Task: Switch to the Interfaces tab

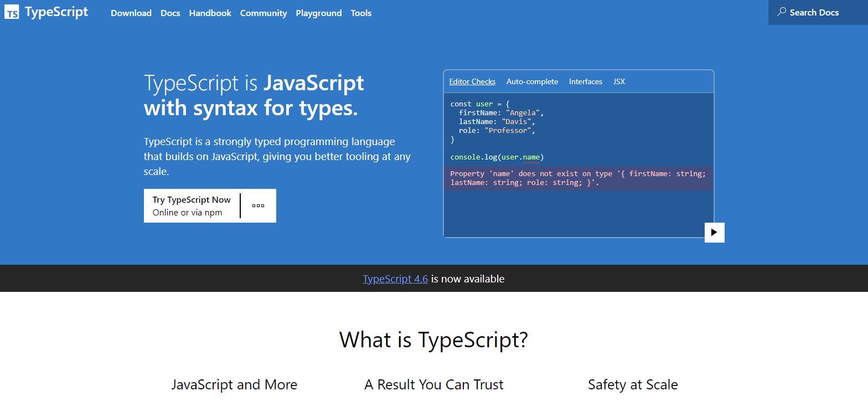Action: [586, 81]
